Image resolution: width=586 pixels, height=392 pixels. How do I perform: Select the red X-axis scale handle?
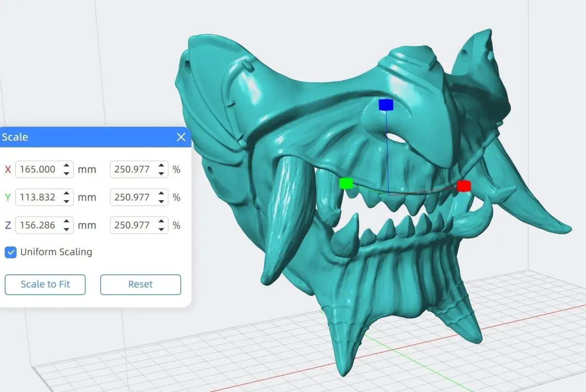pos(463,186)
